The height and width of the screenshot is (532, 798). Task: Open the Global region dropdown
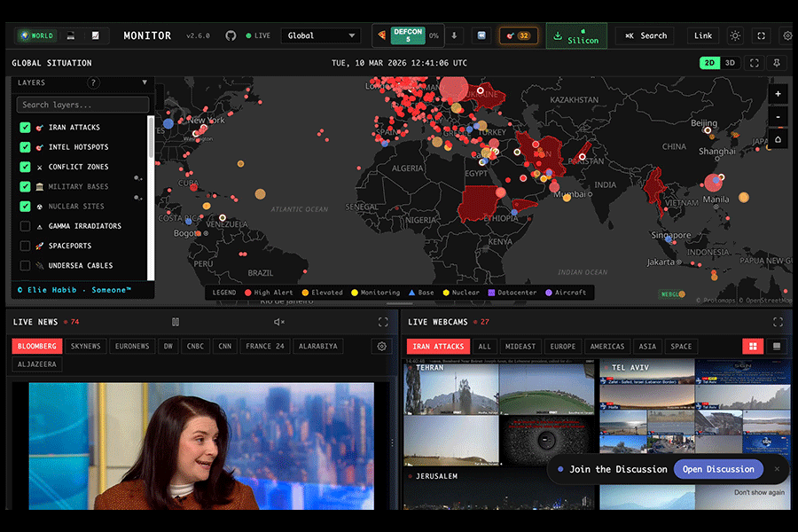(x=320, y=35)
